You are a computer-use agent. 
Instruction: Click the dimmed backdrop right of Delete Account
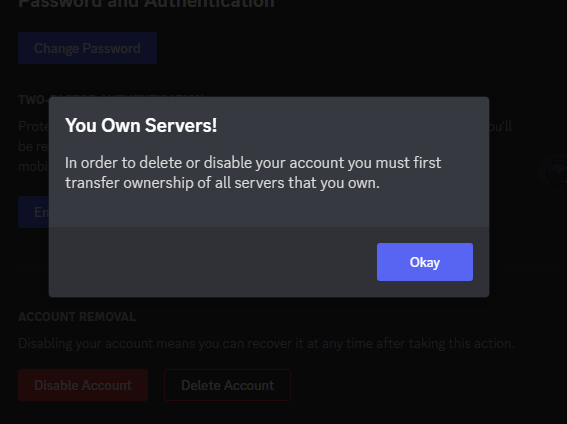(416, 385)
